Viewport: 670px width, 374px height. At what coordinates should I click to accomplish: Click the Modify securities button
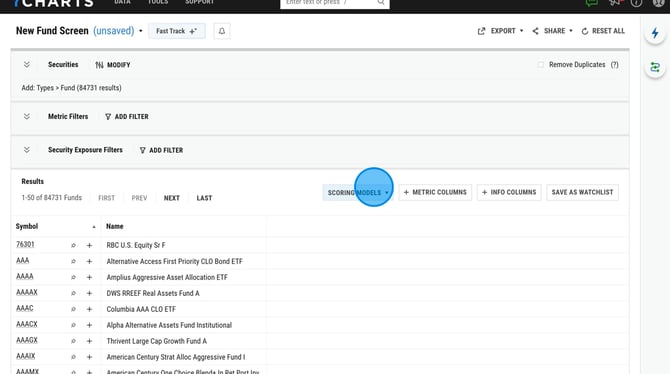click(x=113, y=65)
